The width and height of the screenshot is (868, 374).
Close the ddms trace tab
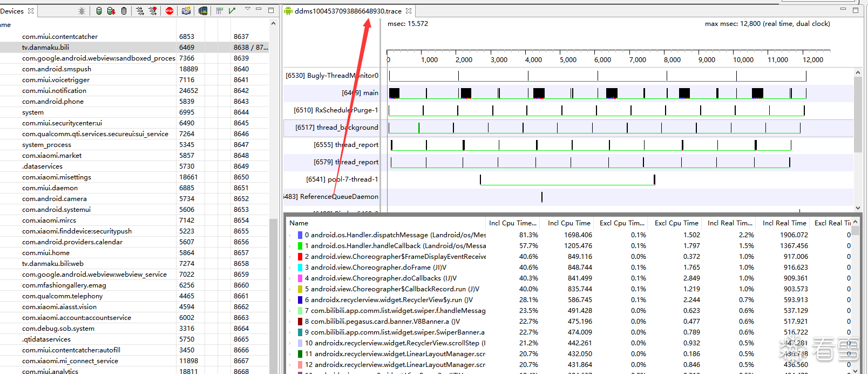pos(409,11)
